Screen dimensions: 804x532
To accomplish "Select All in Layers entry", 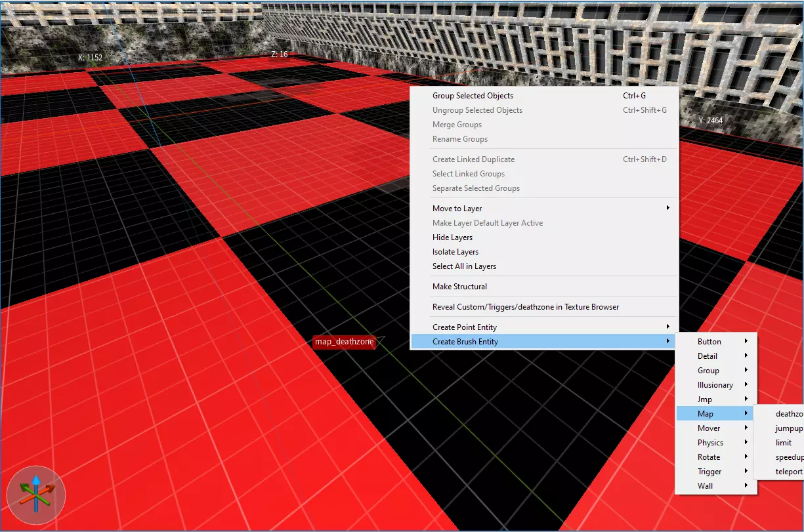I will (x=464, y=266).
